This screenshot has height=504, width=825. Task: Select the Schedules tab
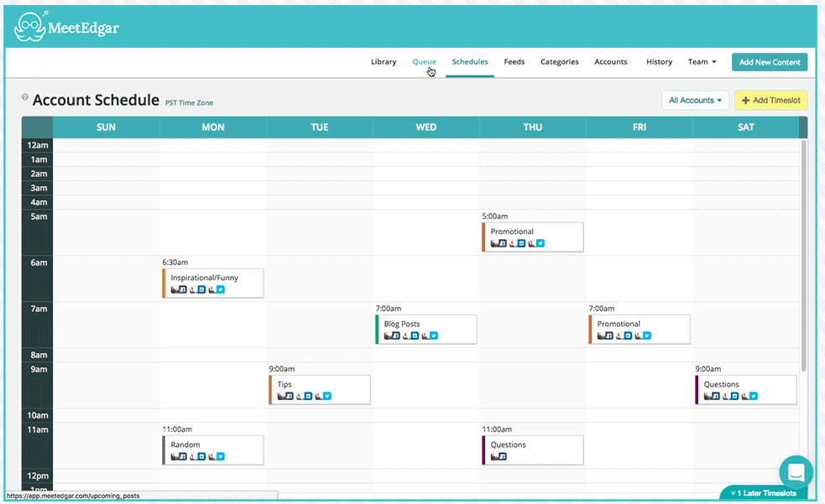[470, 62]
